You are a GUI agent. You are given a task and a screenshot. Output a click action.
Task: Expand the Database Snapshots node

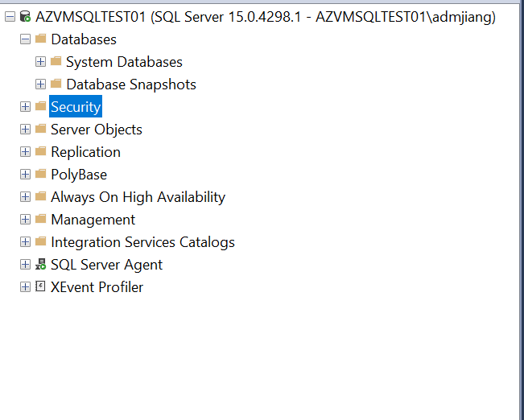click(40, 84)
